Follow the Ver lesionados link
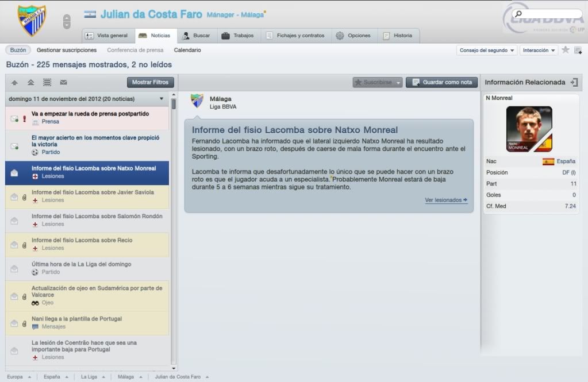Viewport: 588px width, 382px height. click(x=446, y=200)
